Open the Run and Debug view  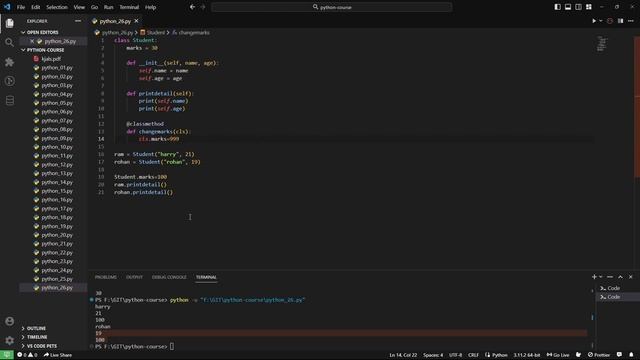(x=9, y=81)
